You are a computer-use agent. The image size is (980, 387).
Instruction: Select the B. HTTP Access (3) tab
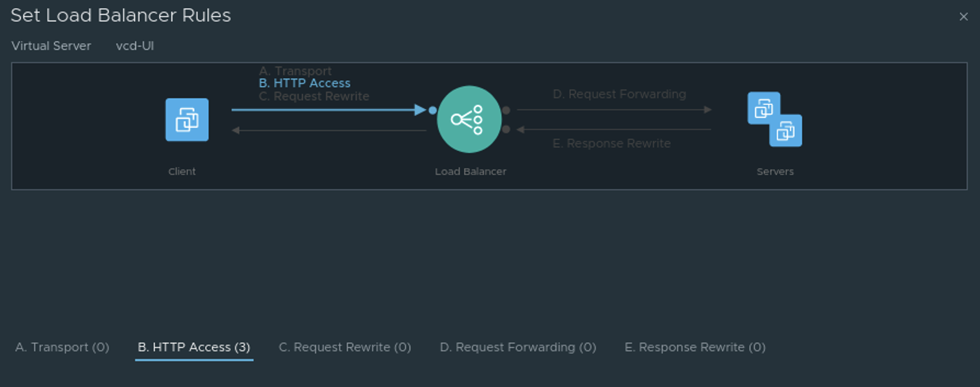coord(194,347)
